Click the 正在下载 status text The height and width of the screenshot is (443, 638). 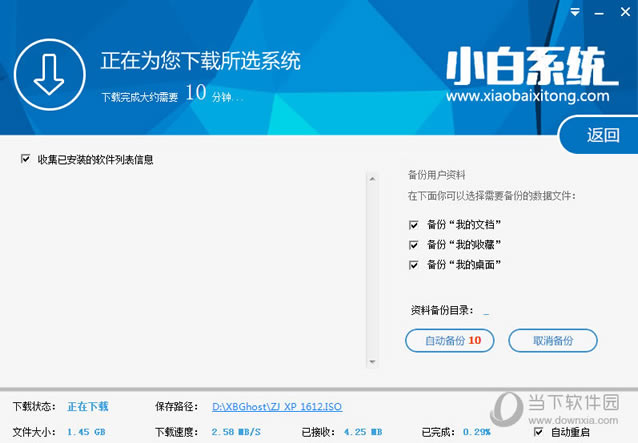tap(88, 407)
